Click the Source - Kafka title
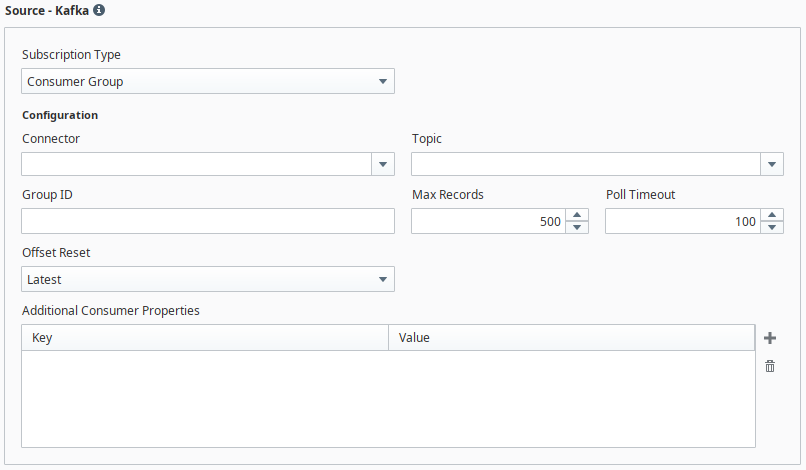 click(x=47, y=10)
